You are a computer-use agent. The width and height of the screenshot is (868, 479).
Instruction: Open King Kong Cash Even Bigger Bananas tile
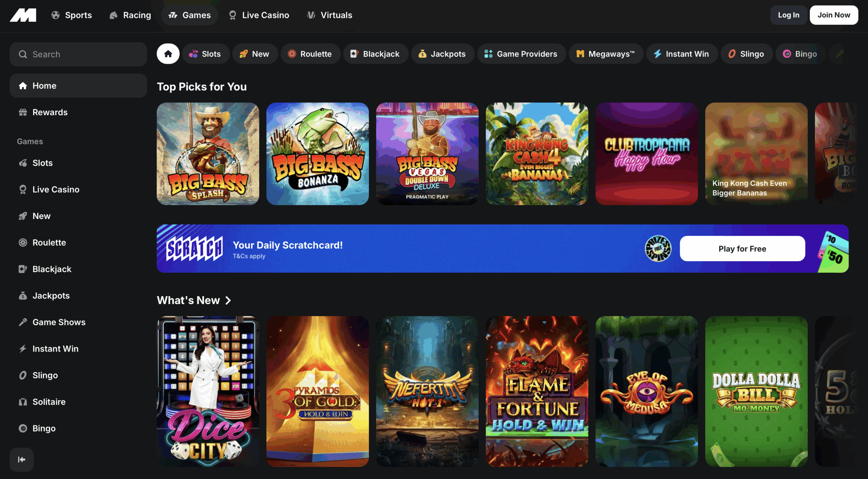[x=756, y=154]
